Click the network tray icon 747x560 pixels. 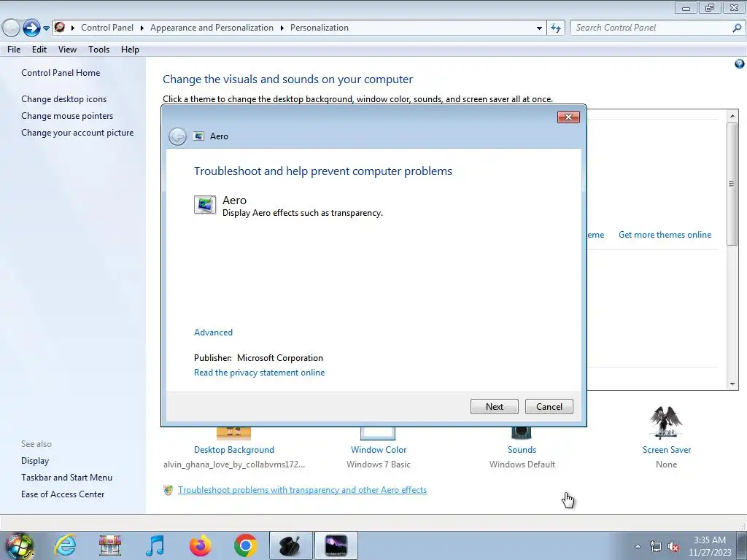pyautogui.click(x=656, y=546)
